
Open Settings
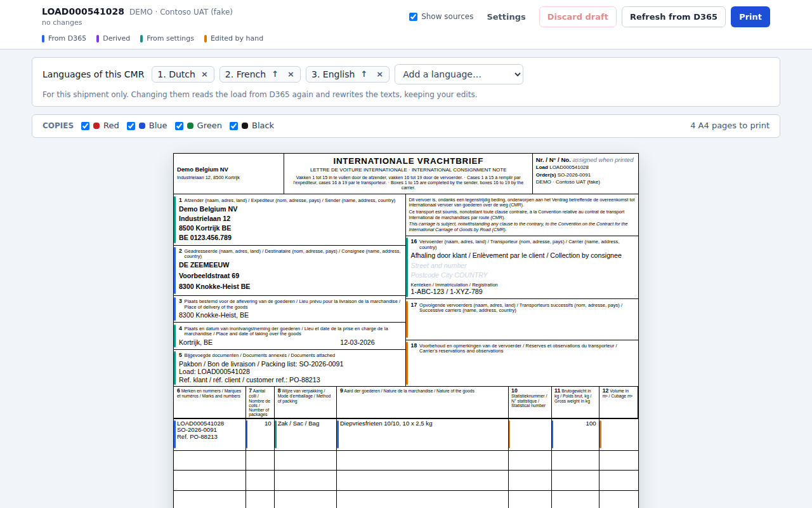[x=506, y=17]
